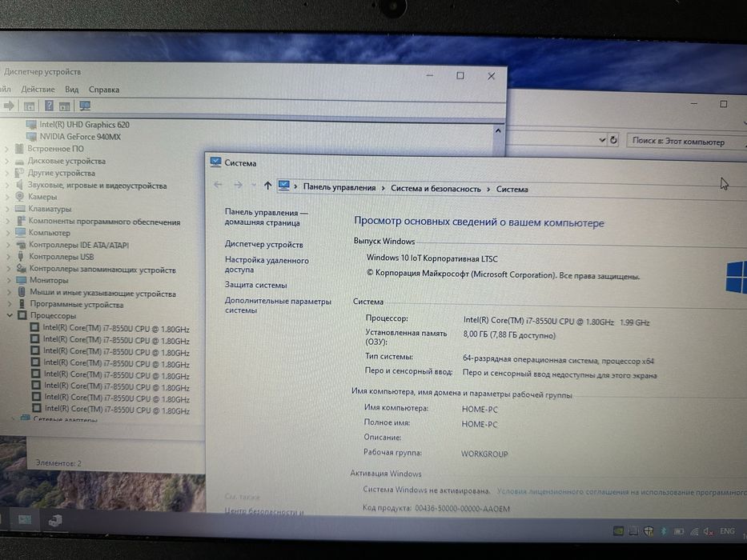Click the Поиск в: Этот компьютер search field
This screenshot has width=747, height=560.
[686, 142]
